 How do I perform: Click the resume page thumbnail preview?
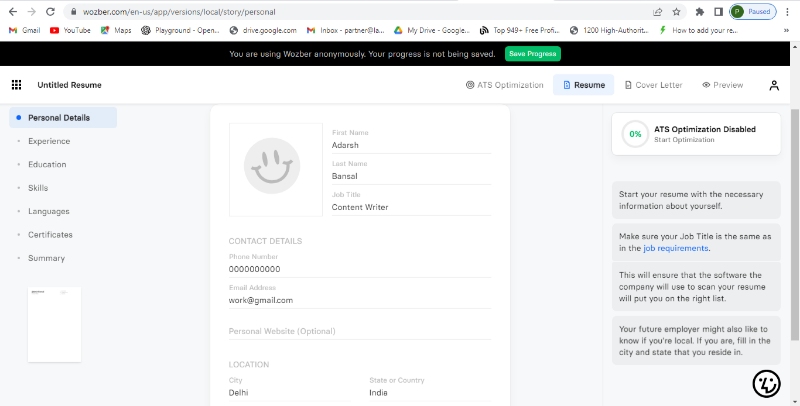click(x=55, y=324)
